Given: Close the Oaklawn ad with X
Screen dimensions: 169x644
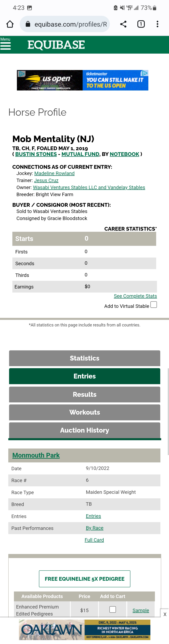Looking at the screenshot, I should pyautogui.click(x=165, y=614).
